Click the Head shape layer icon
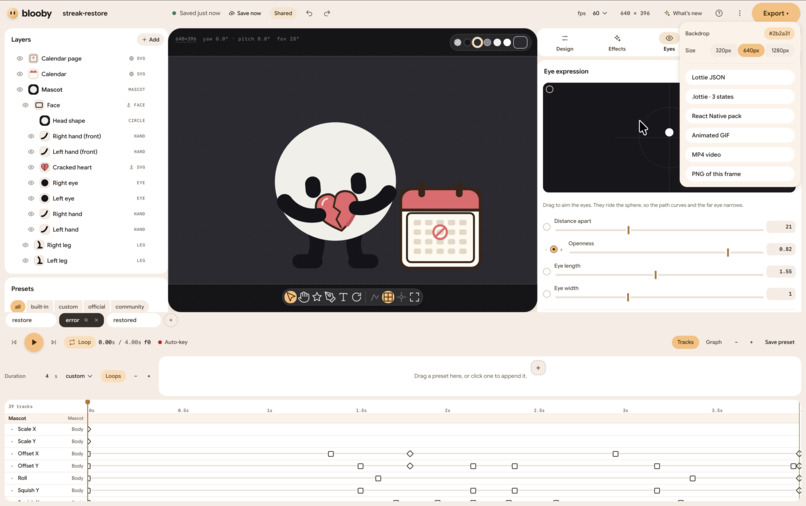This screenshot has width=806, height=506. 45,120
